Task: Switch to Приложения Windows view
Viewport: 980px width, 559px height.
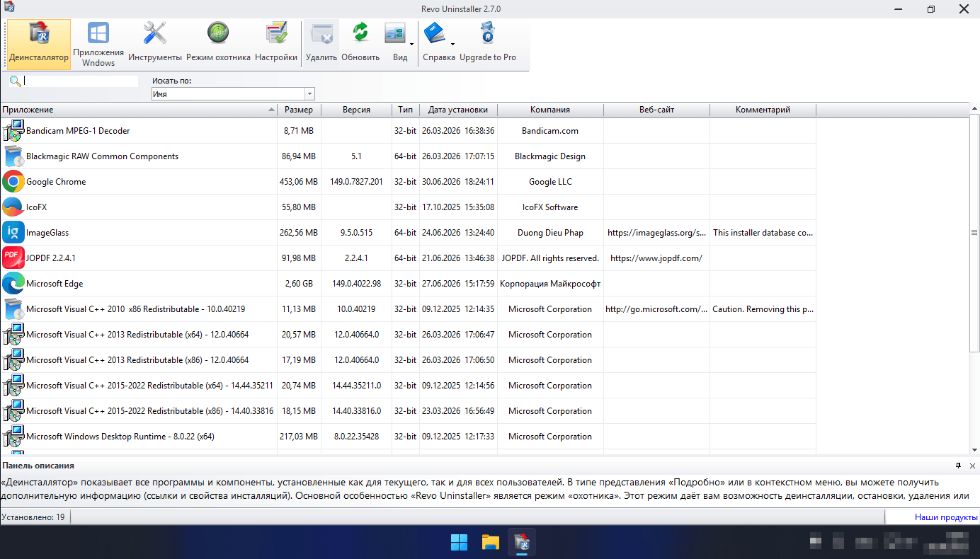Action: coord(98,44)
